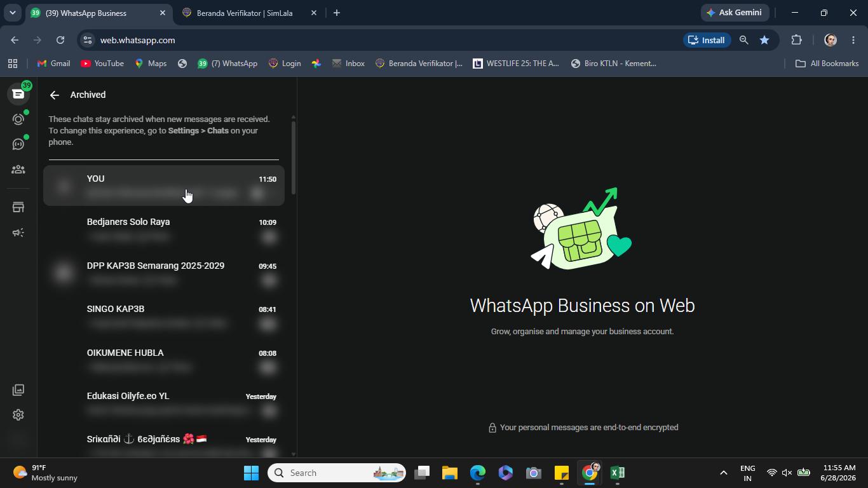Open the Business tools storefront icon
Image resolution: width=868 pixels, height=488 pixels.
18,207
